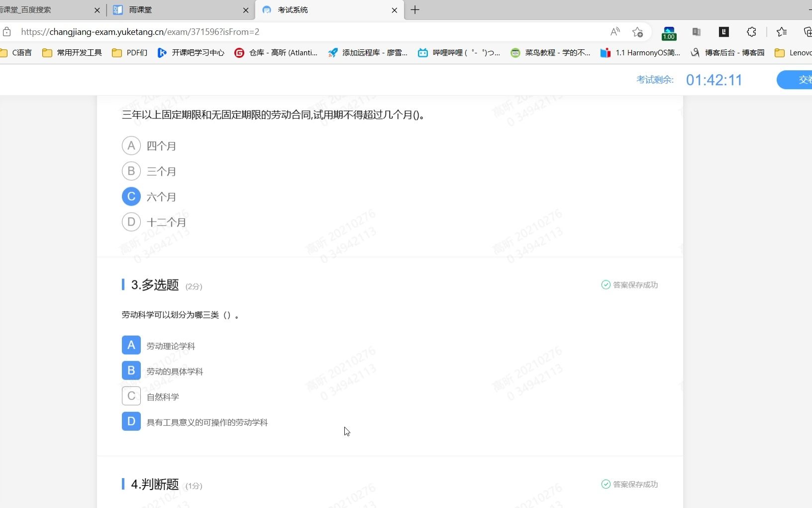Viewport: 812px width, 508px height.
Task: Click the question text 劳动科学可以划分为哪三类
Action: (180, 315)
